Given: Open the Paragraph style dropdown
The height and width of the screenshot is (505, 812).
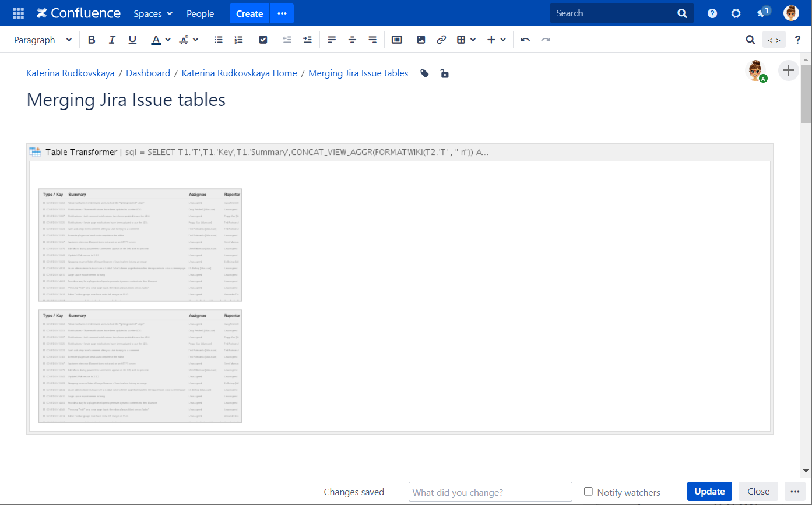Looking at the screenshot, I should [43, 40].
